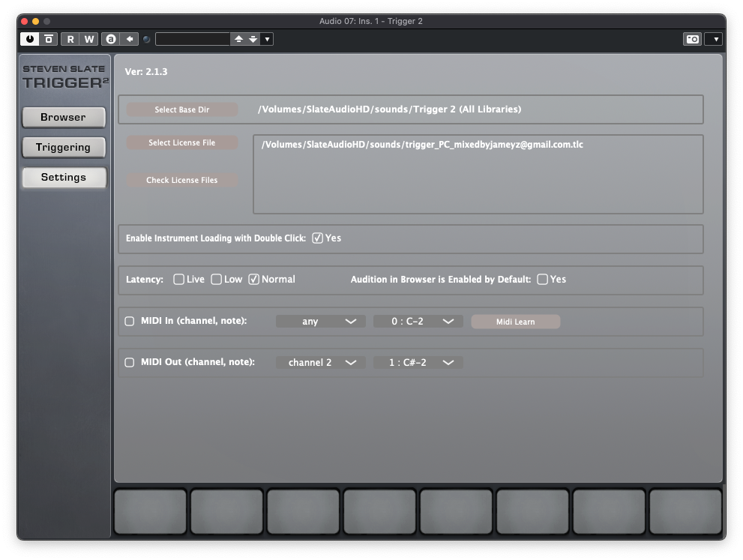Click the 'Ver: 2.1.3' version text
The width and height of the screenshot is (743, 560).
pos(146,71)
